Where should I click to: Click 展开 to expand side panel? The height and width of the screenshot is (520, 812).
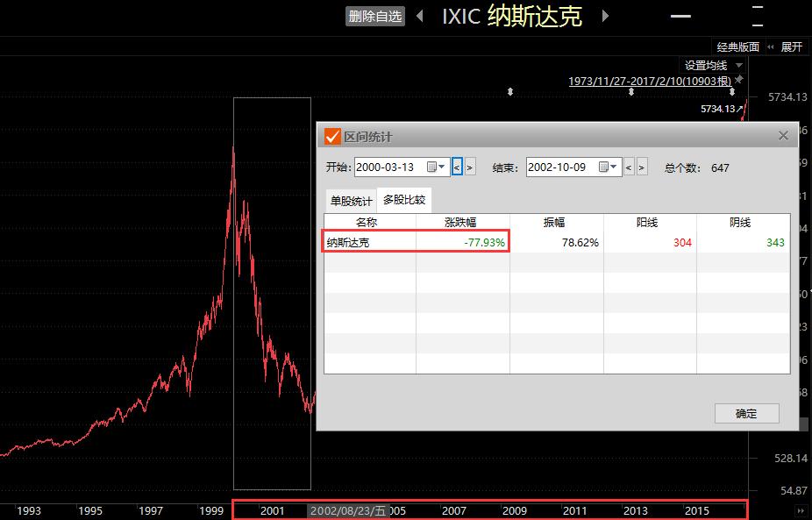[x=791, y=47]
